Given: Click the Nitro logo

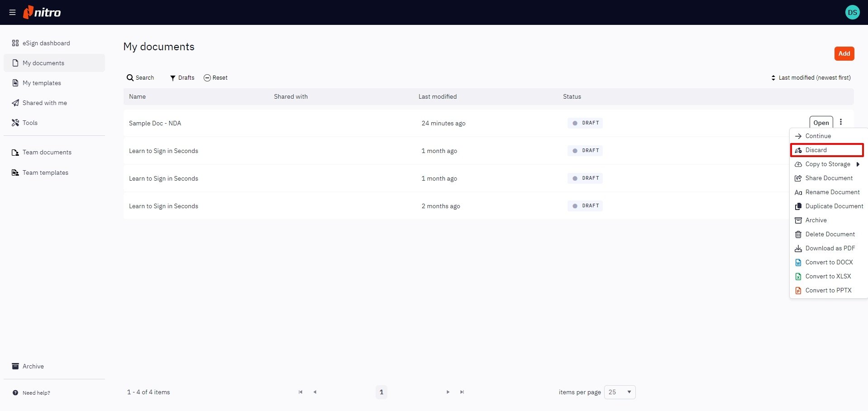Looking at the screenshot, I should [42, 12].
